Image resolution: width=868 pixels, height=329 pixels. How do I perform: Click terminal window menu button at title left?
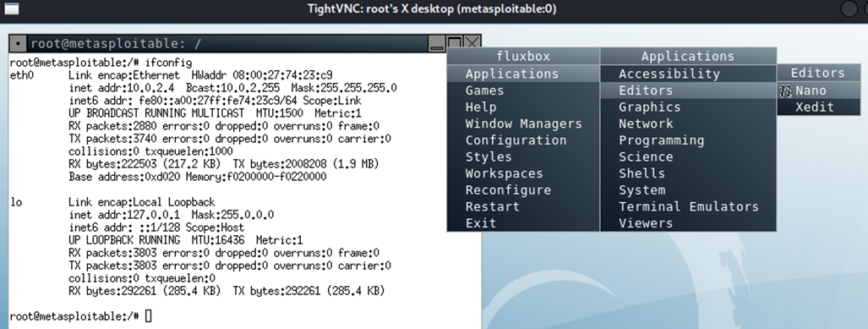click(x=19, y=43)
